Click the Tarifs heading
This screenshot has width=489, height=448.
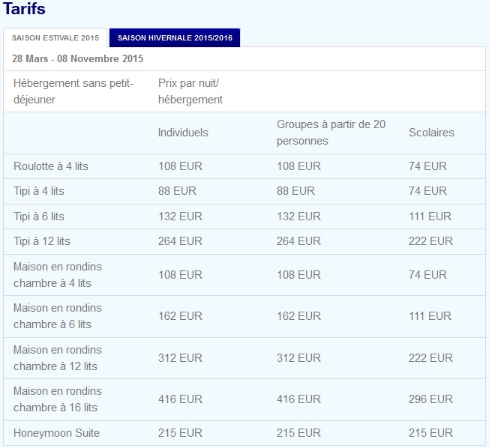pyautogui.click(x=24, y=9)
